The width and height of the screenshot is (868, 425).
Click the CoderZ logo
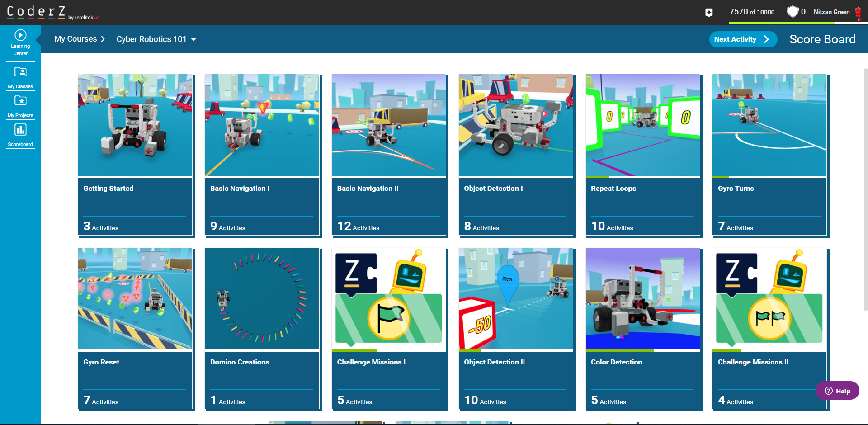coord(36,12)
